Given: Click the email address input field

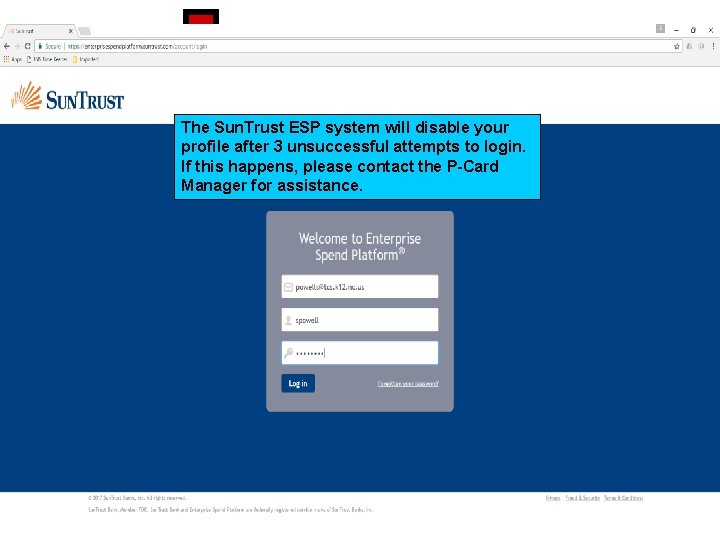Looking at the screenshot, I should (360, 287).
